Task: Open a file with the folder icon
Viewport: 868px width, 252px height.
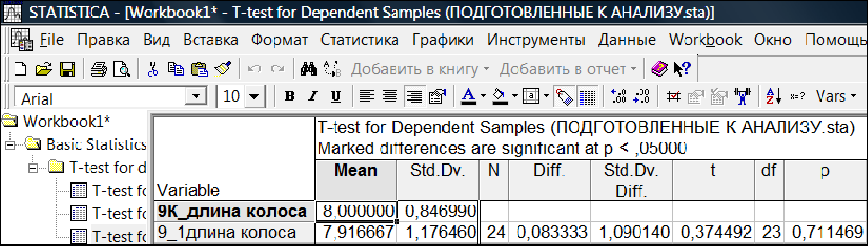Action: (44, 69)
